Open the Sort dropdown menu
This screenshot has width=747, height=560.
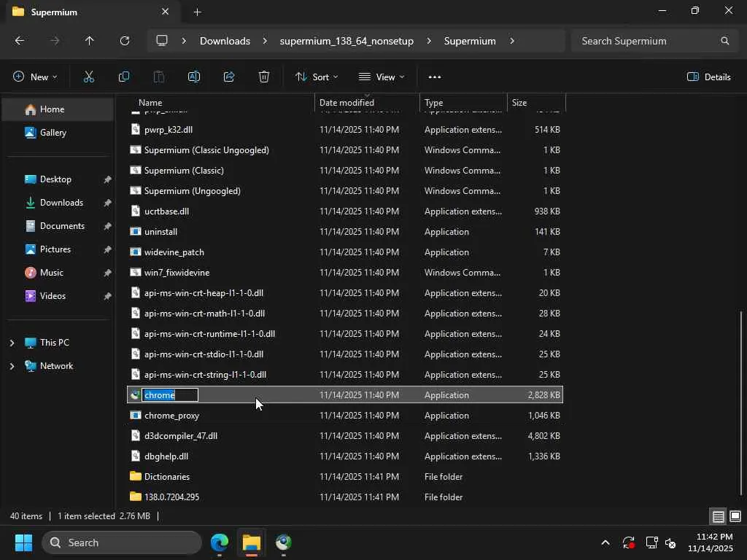point(317,77)
